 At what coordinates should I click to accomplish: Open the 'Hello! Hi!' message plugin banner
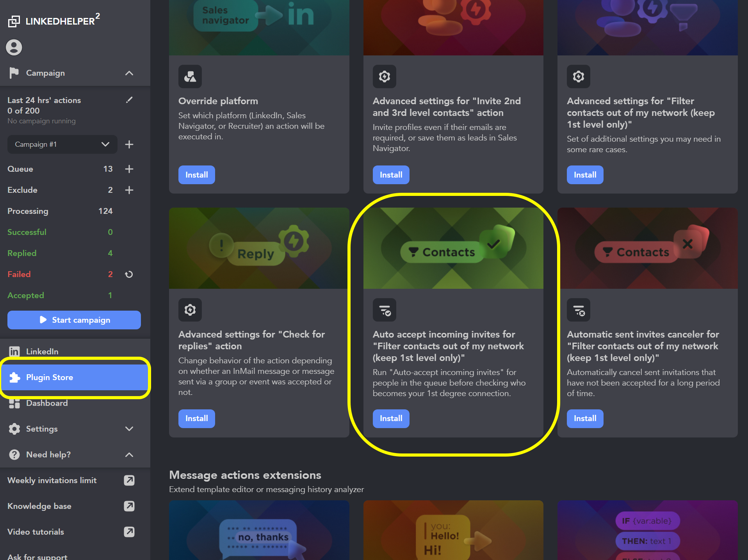453,530
